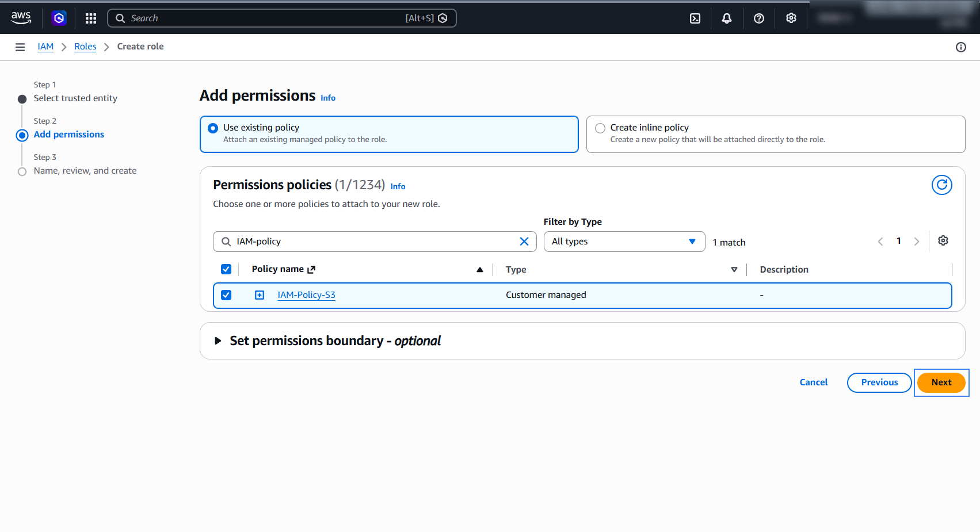This screenshot has height=532, width=980.
Task: Uncheck the IAM-Policy-S3 checkbox
Action: coord(226,295)
